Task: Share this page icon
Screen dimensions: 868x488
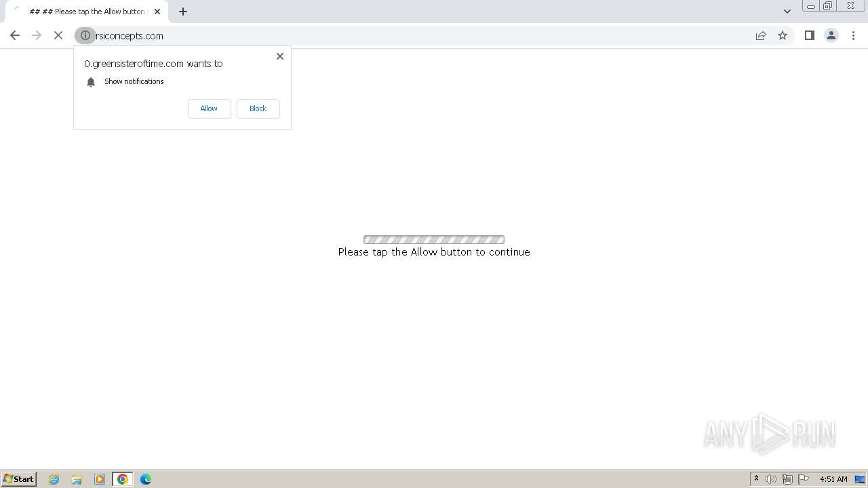Action: coord(761,36)
